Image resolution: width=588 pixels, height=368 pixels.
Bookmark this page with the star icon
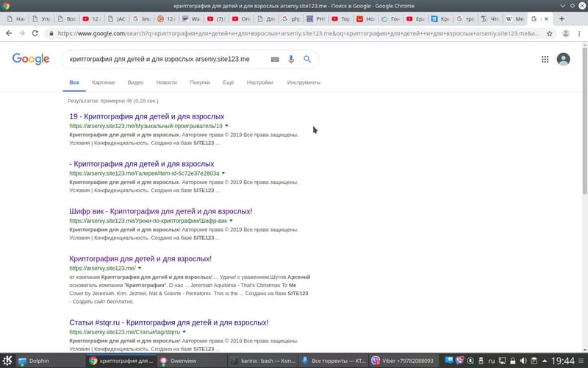pos(549,33)
